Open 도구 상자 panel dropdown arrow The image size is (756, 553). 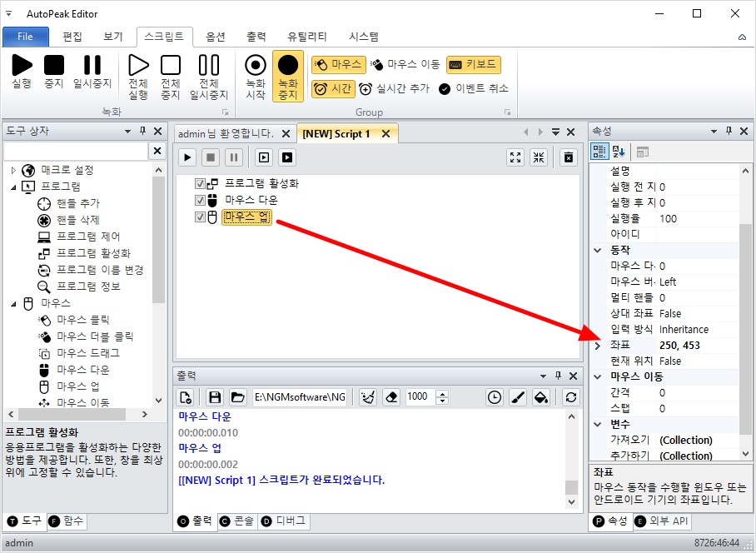[x=127, y=131]
